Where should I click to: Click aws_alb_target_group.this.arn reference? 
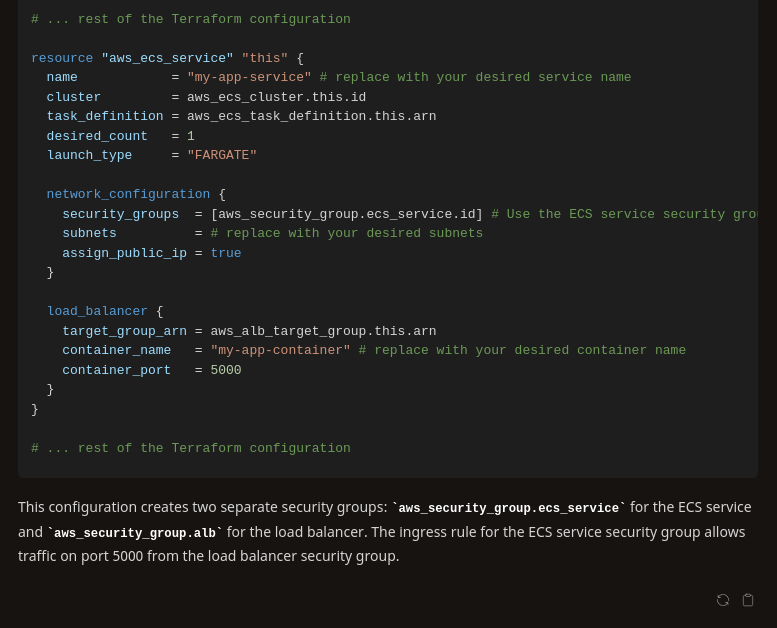324,331
